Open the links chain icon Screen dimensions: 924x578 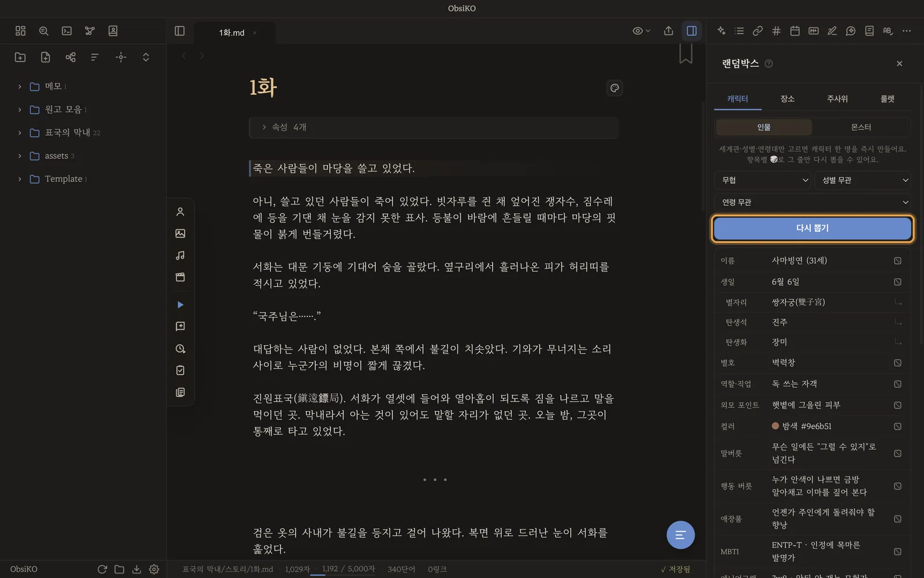(758, 31)
